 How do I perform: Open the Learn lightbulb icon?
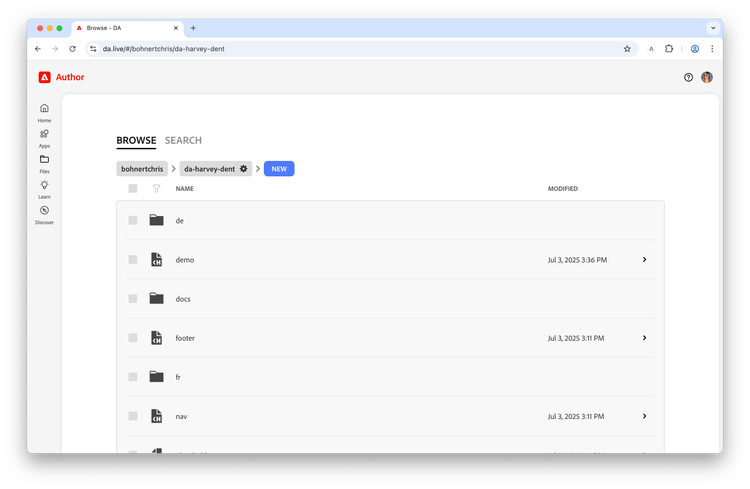[44, 185]
